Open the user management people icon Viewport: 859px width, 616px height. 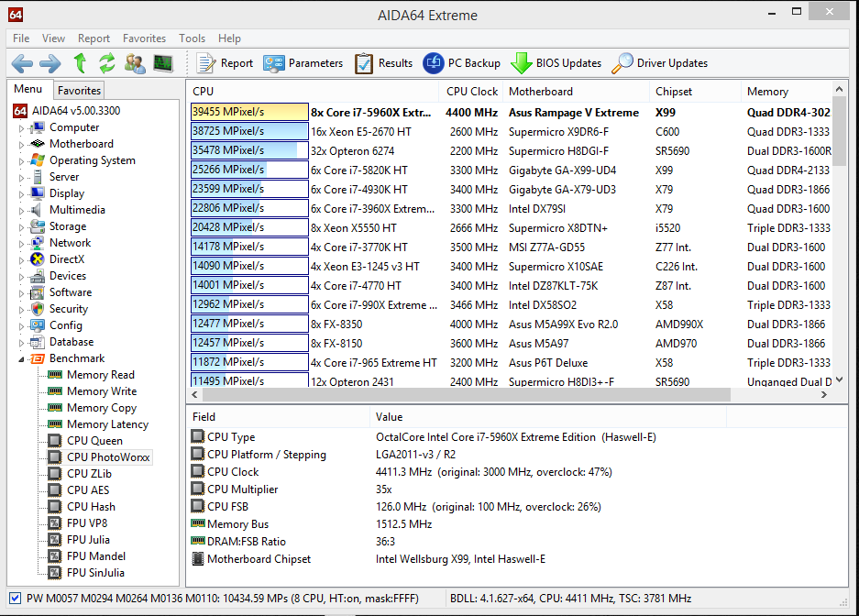135,63
